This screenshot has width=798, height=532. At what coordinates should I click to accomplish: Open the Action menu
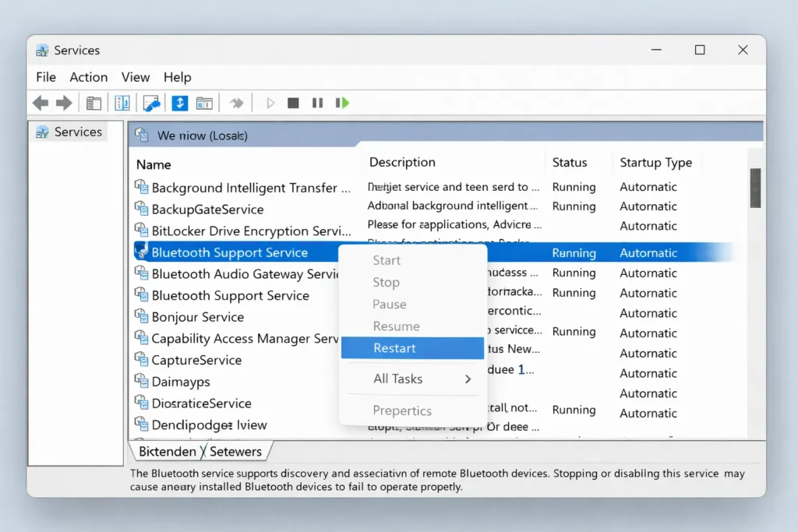tap(89, 77)
